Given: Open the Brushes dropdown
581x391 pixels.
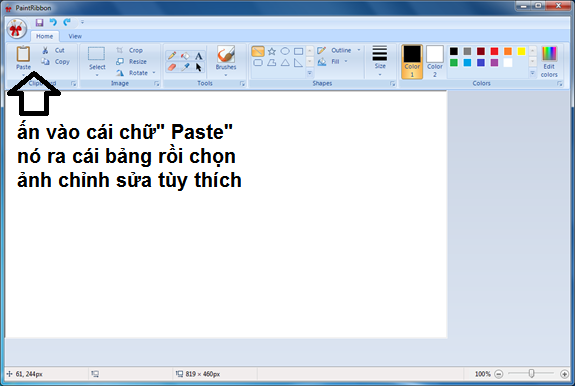Looking at the screenshot, I should click(226, 62).
